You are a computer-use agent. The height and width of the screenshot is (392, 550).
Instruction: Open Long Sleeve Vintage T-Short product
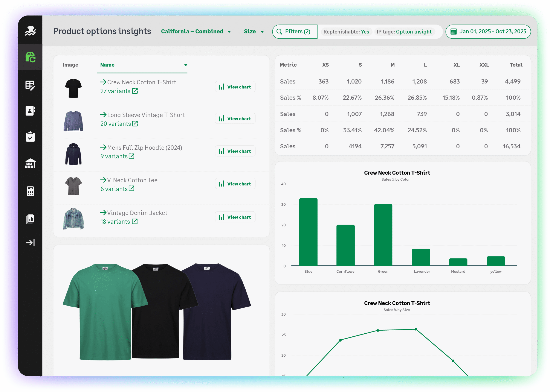pos(146,115)
